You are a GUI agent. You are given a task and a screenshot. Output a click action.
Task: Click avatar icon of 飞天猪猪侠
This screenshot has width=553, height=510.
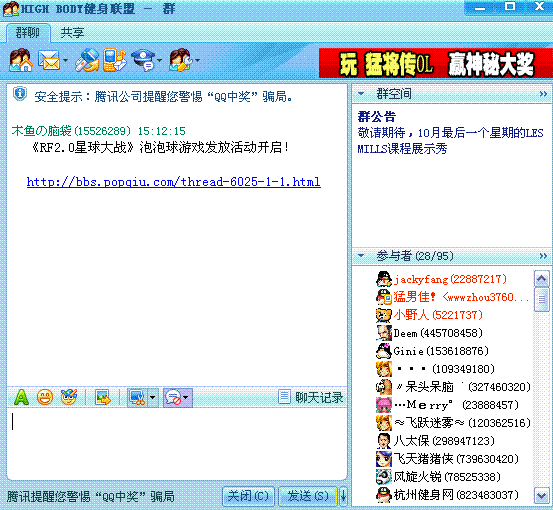[384, 459]
